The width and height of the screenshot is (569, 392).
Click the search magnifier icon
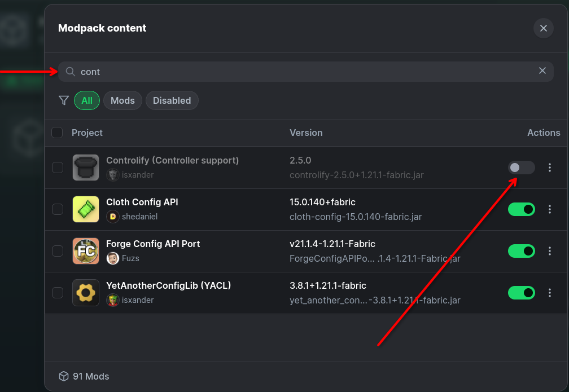[71, 72]
